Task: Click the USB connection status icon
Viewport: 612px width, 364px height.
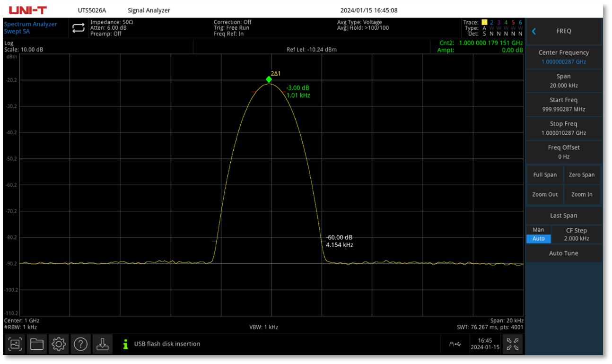Action: [455, 344]
